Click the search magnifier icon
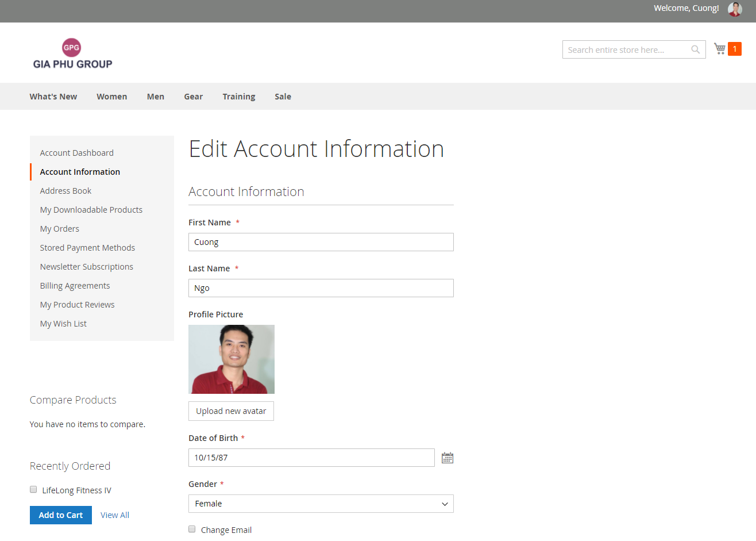The width and height of the screenshot is (756, 541). (x=695, y=49)
